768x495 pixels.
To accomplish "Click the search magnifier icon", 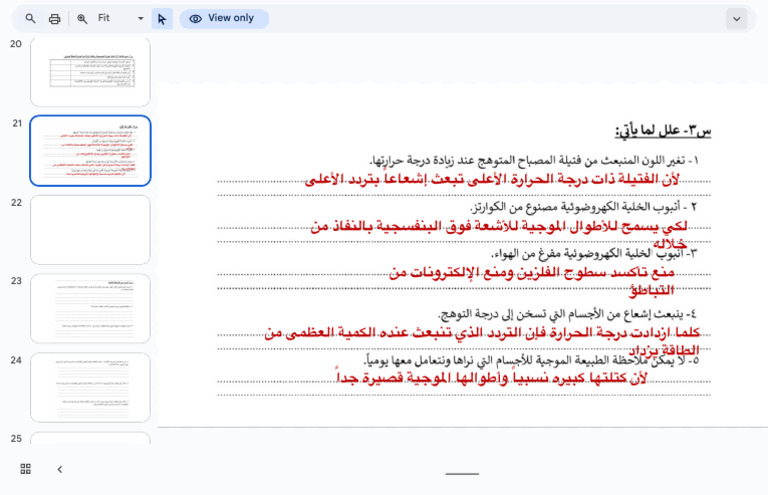I will (x=30, y=19).
